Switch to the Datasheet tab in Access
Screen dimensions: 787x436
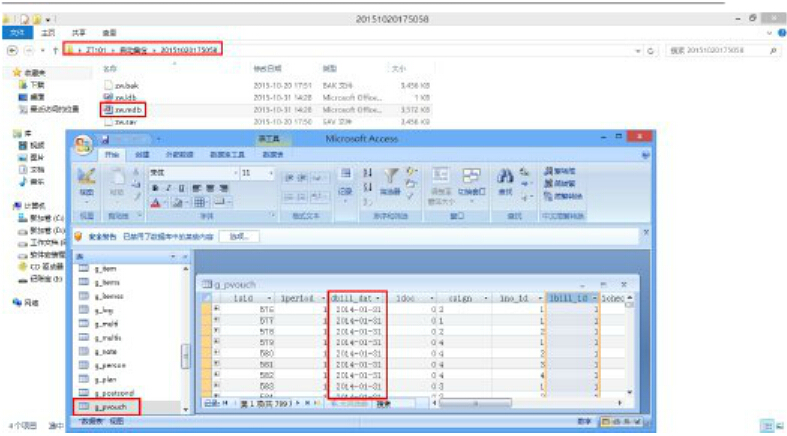[x=273, y=155]
